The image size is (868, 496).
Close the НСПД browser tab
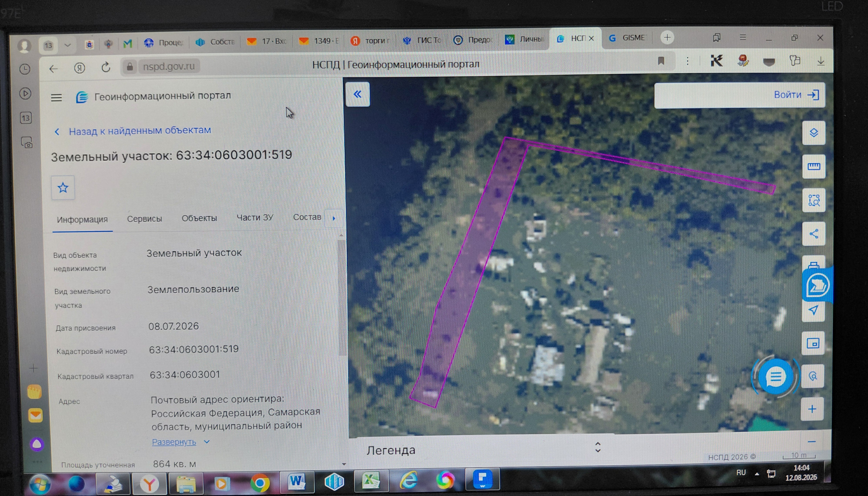click(591, 38)
